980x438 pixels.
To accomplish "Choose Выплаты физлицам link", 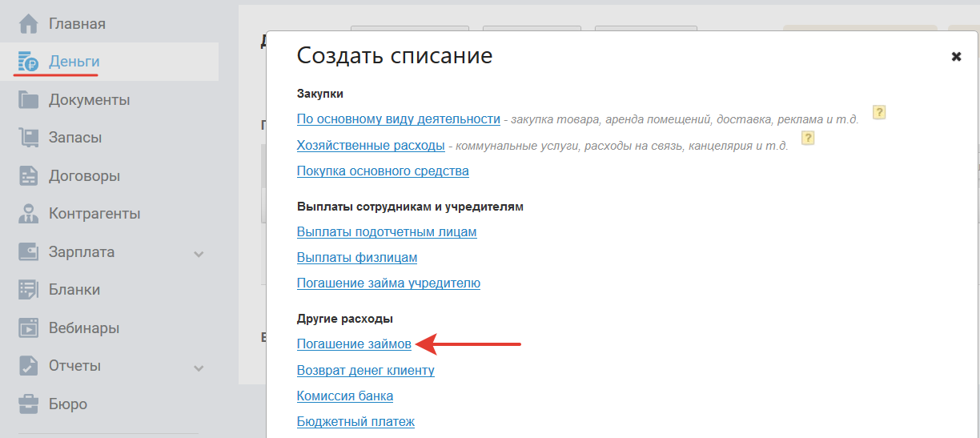I will click(x=357, y=257).
